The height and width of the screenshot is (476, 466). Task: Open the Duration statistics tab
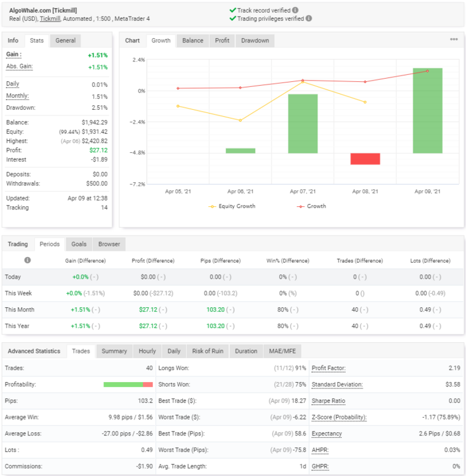(246, 351)
